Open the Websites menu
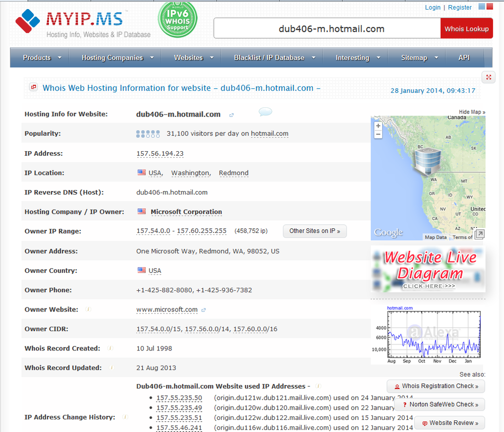The width and height of the screenshot is (504, 432). pos(188,58)
